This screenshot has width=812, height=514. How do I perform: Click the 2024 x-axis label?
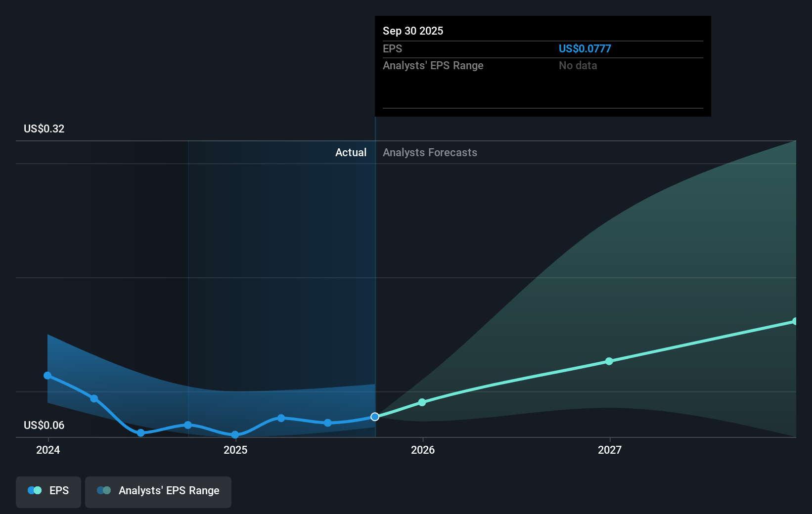pyautogui.click(x=48, y=450)
